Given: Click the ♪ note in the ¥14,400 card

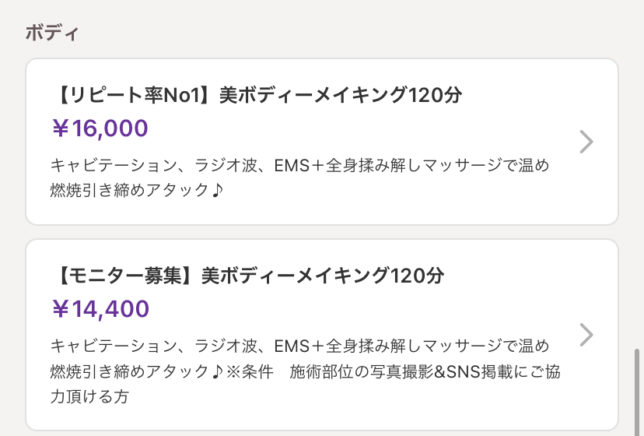Looking at the screenshot, I should click(218, 371).
